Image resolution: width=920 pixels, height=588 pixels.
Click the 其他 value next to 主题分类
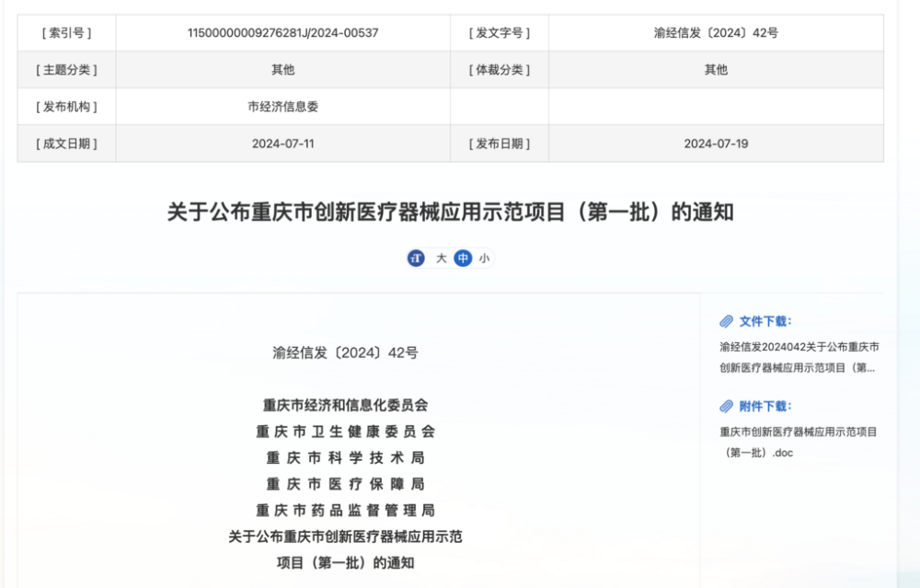coord(282,70)
